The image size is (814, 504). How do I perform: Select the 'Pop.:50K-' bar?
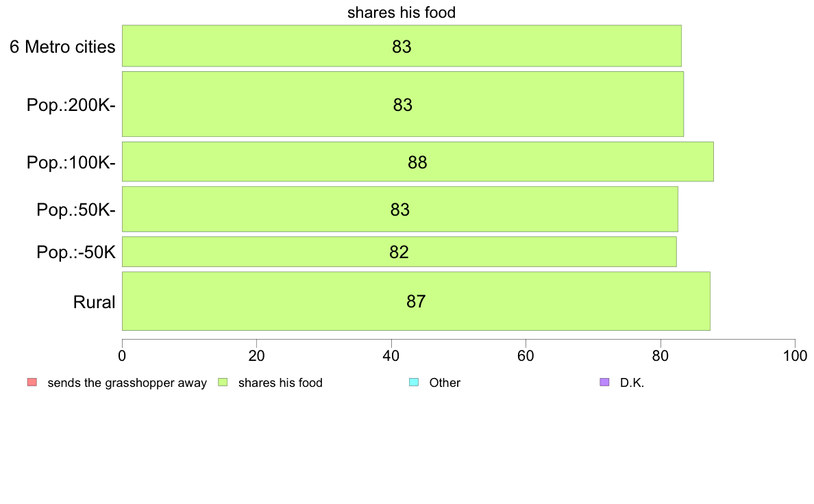coord(400,209)
